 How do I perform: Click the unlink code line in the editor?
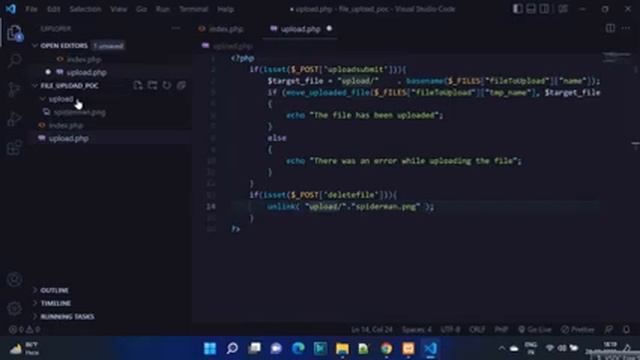350,207
